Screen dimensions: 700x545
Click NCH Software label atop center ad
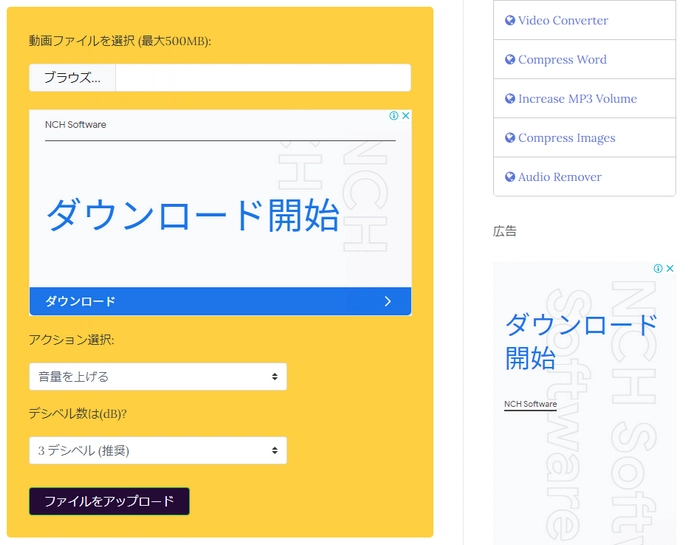point(75,125)
